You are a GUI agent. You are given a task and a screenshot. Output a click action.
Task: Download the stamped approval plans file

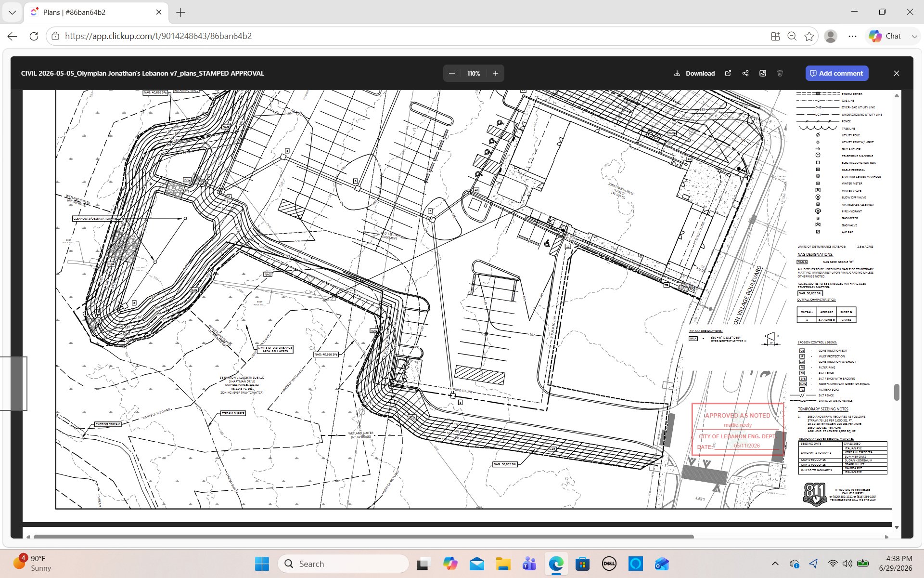pyautogui.click(x=694, y=73)
